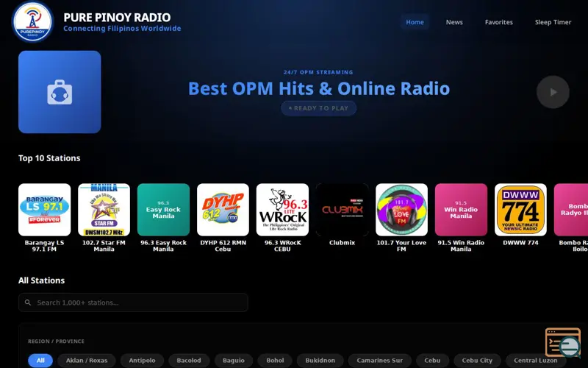The image size is (588, 368).
Task: Click the "REGION / PROVINCE" label
Action: pos(56,342)
